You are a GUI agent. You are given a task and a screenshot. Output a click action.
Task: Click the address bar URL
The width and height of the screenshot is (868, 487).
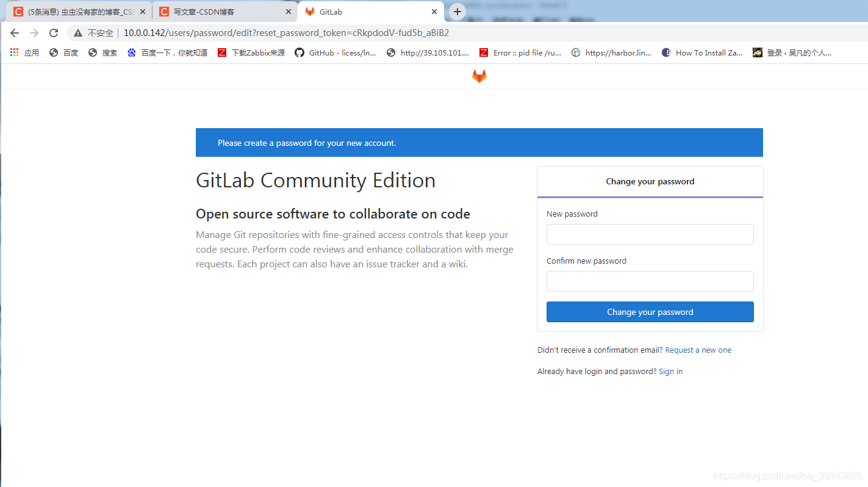(x=286, y=33)
